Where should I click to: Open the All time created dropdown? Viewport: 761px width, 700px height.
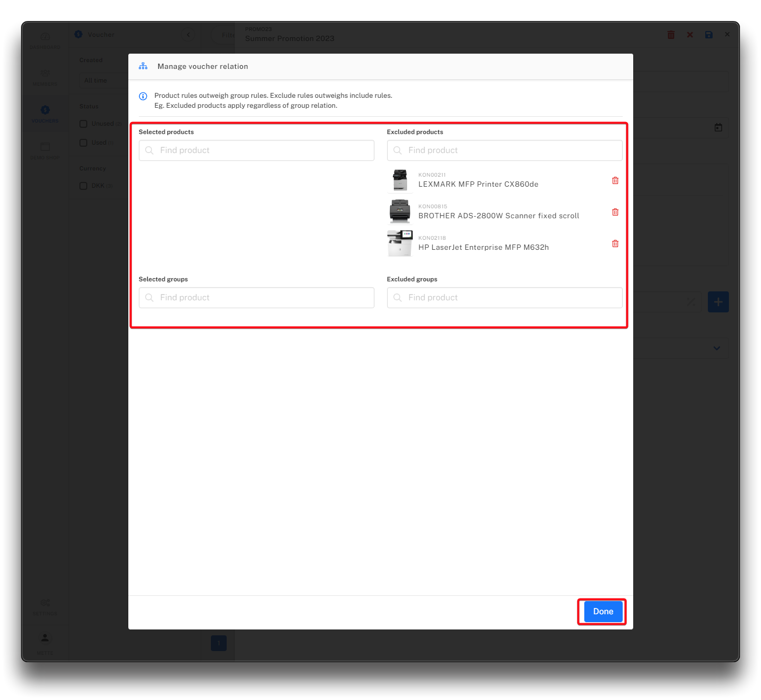tap(103, 80)
